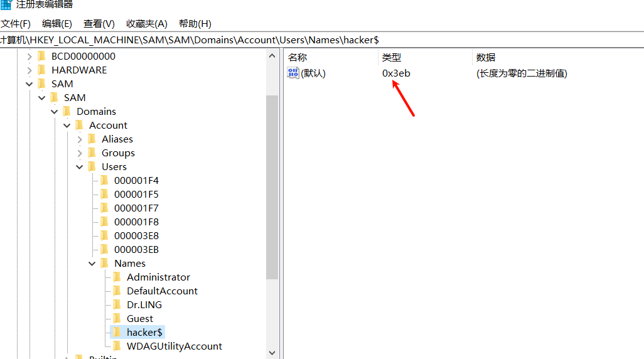644x359 pixels.
Task: Select the 000001F4 key label
Action: pyautogui.click(x=136, y=180)
